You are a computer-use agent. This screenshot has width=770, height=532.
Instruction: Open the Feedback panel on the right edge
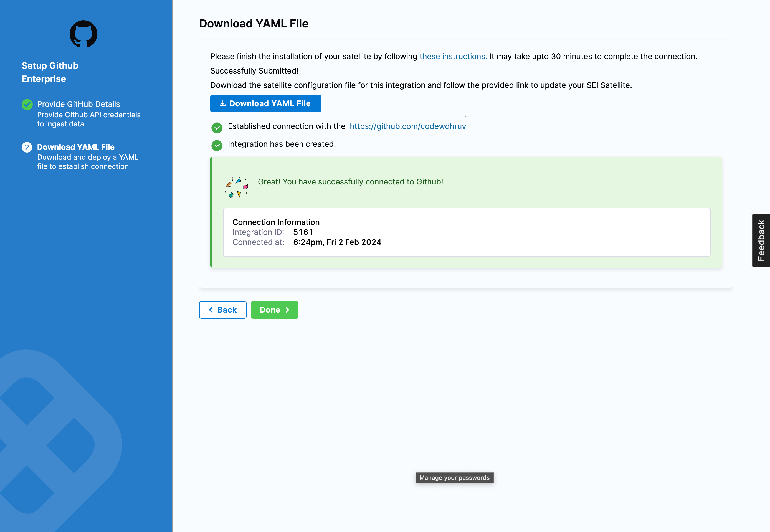761,239
